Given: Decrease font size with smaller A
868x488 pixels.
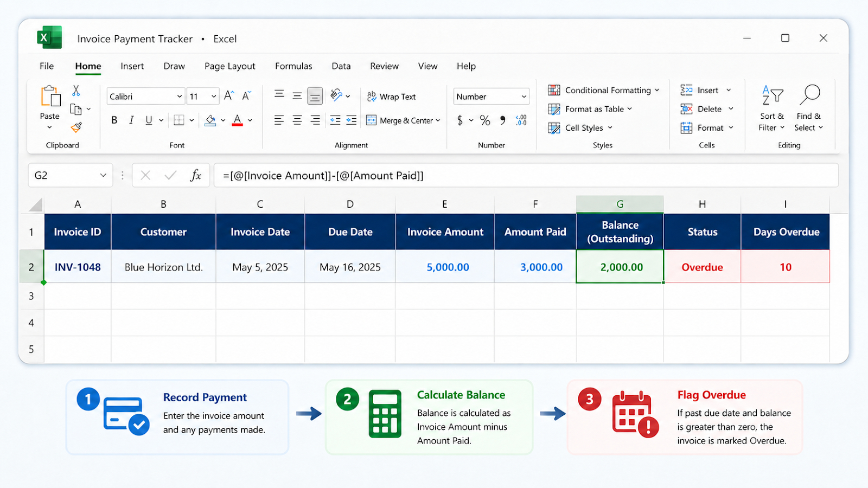Looking at the screenshot, I should 246,96.
